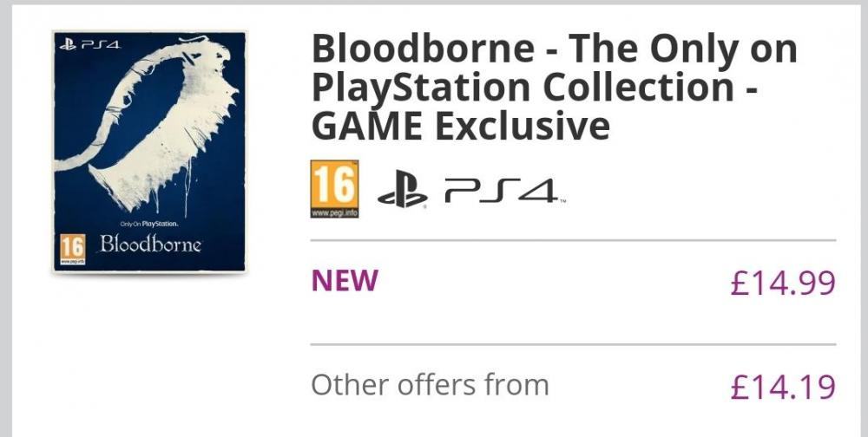Click the PEGI 16 badge on the cover art

pos(73,246)
